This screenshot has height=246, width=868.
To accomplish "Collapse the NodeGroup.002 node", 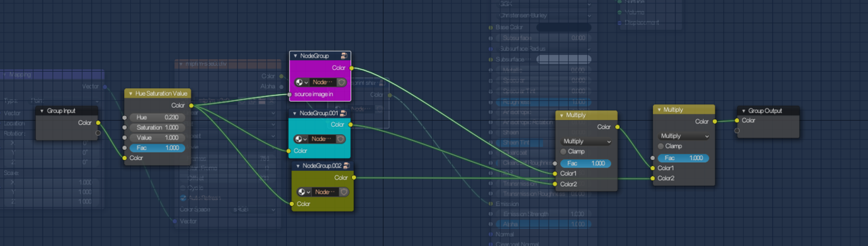I will 298,166.
